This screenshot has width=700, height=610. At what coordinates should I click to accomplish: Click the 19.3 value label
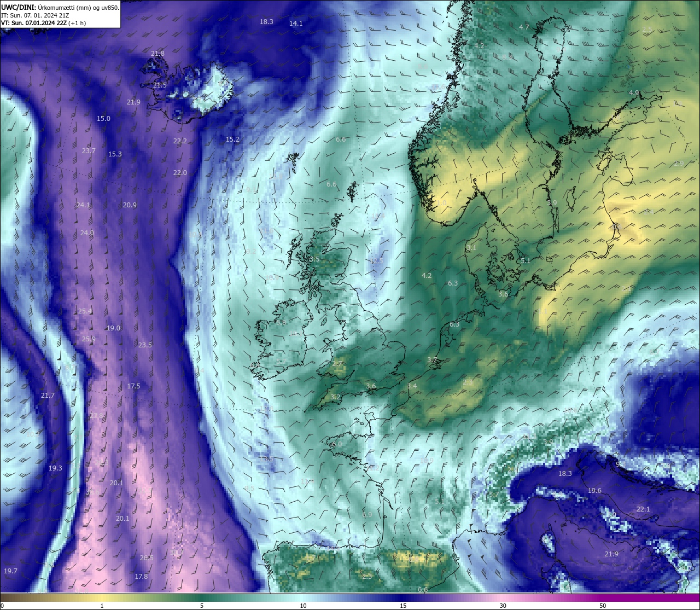coord(55,468)
